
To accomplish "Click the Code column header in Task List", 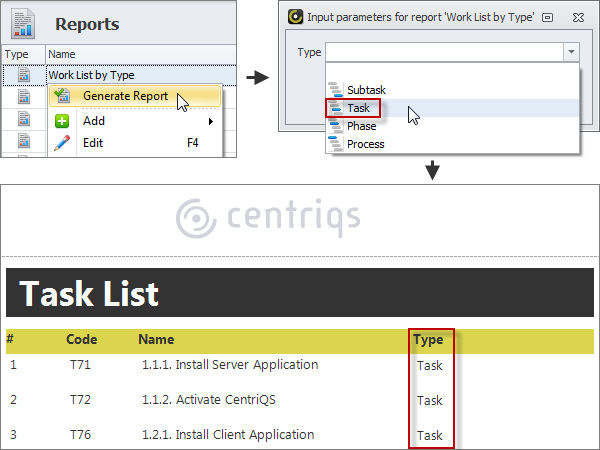I will 81,340.
